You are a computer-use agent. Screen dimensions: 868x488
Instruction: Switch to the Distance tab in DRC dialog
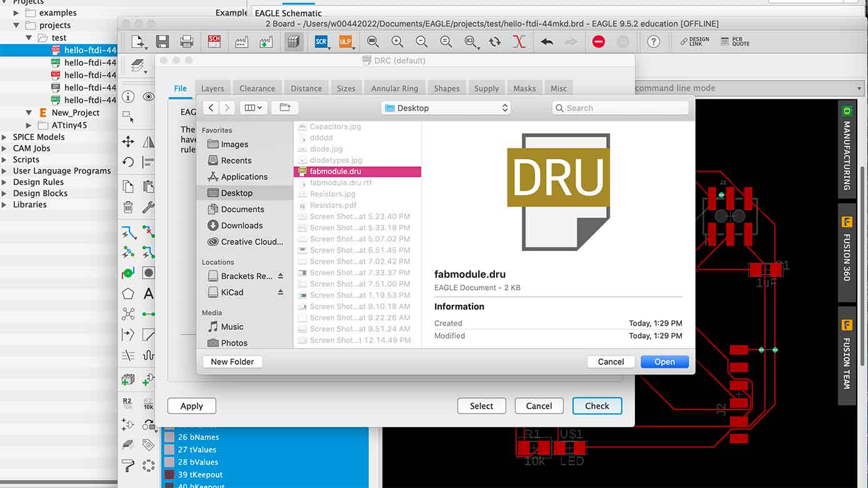[x=306, y=89]
